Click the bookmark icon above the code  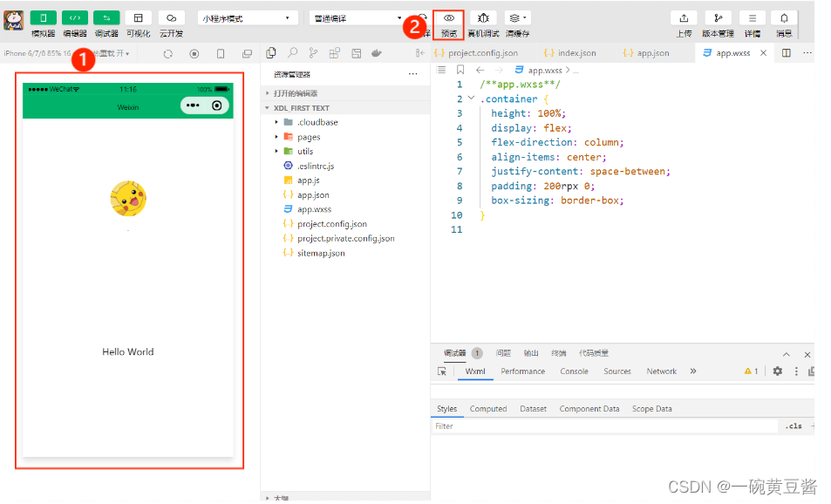(460, 70)
